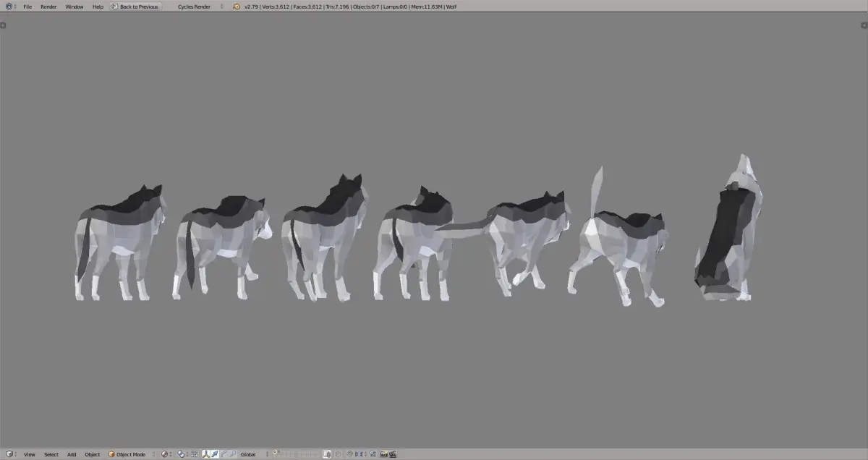Screen dimensions: 868x460
Task: Open the Select menu in 3D viewport
Action: (x=51, y=454)
